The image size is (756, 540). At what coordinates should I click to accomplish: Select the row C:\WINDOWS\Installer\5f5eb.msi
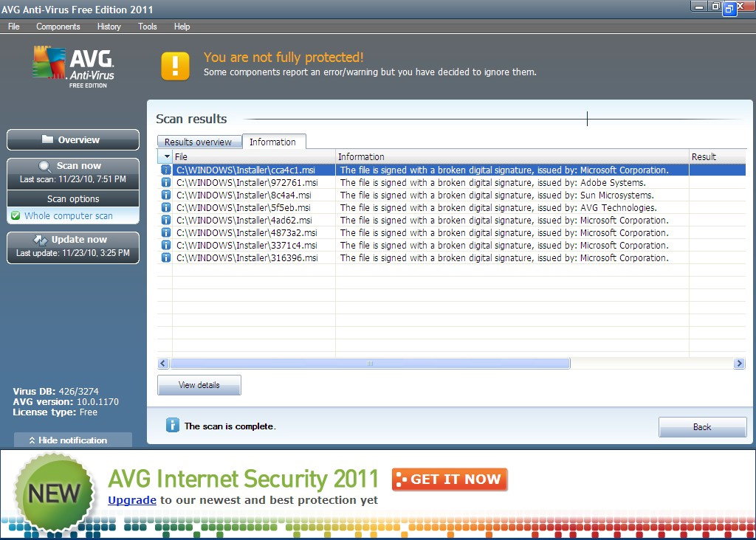click(452, 207)
